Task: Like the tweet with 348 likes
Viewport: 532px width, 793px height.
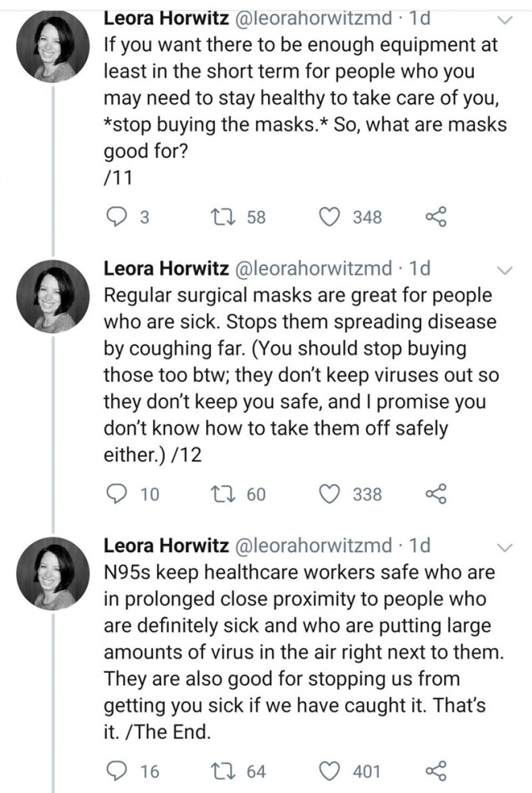Action: (333, 216)
